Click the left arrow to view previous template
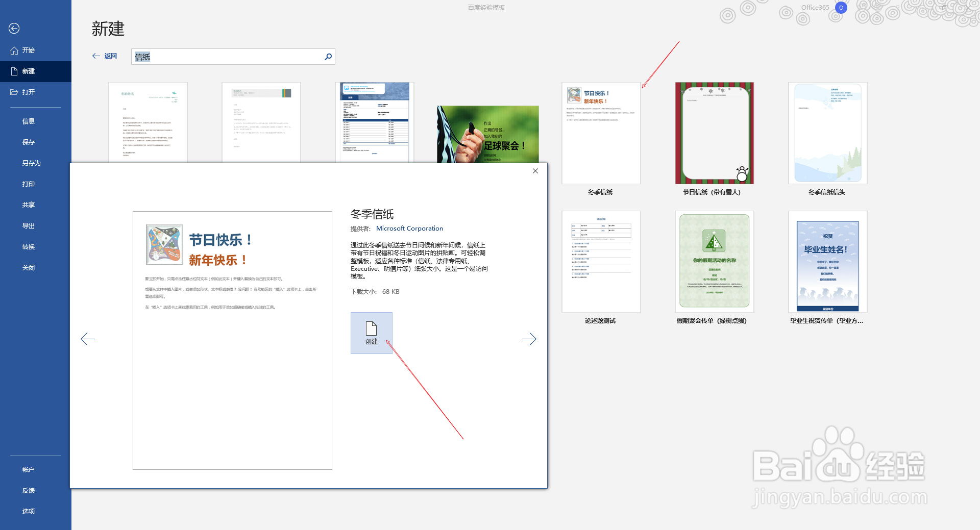Screen dimensions: 980x530 88,339
